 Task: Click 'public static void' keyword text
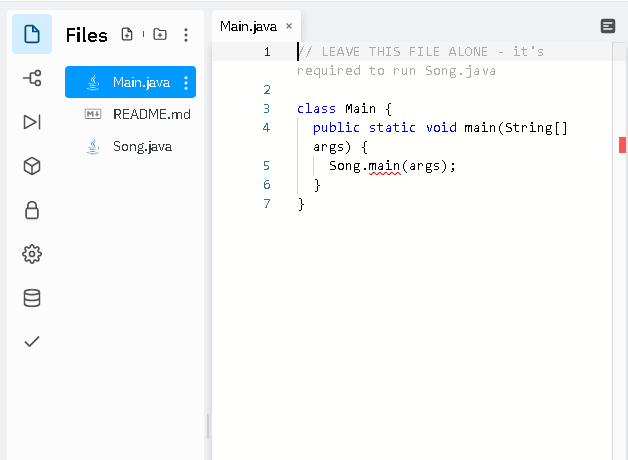384,128
